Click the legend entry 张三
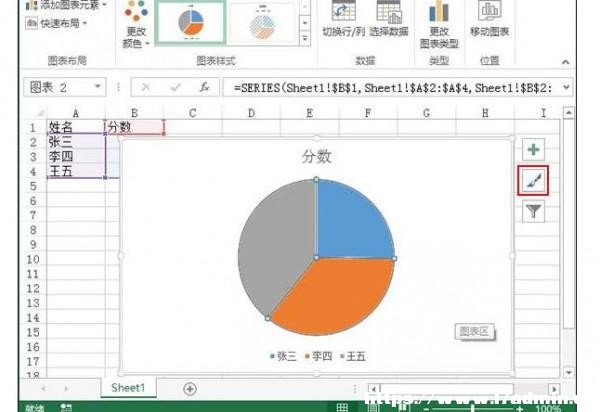Screen dimensions: 600x412 click(x=283, y=357)
